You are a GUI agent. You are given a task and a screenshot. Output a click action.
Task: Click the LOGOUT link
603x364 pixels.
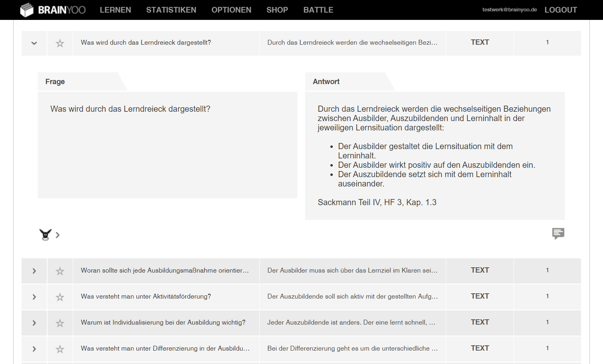tap(560, 10)
